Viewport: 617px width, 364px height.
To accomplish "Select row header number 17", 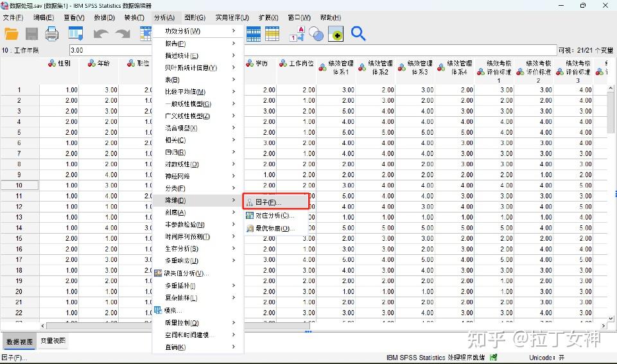I will [x=19, y=260].
